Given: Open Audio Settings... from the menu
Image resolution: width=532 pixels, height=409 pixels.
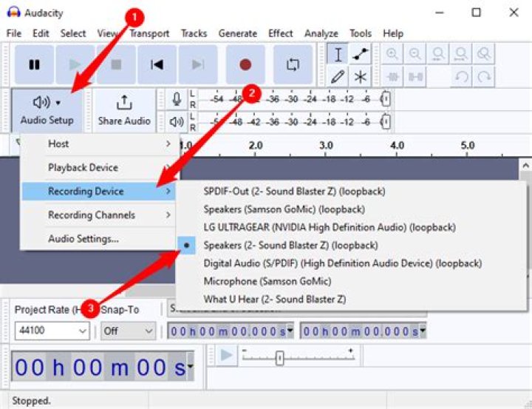Looking at the screenshot, I should (x=99, y=239).
